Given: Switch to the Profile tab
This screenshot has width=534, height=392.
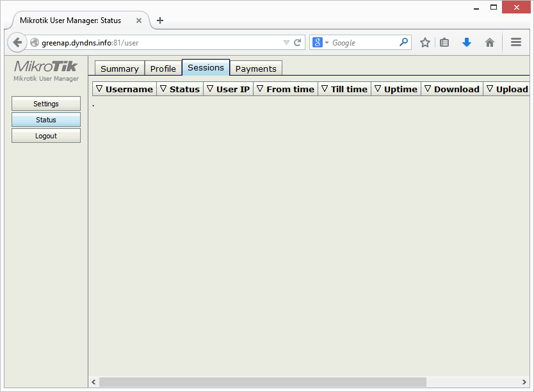Looking at the screenshot, I should pyautogui.click(x=163, y=69).
